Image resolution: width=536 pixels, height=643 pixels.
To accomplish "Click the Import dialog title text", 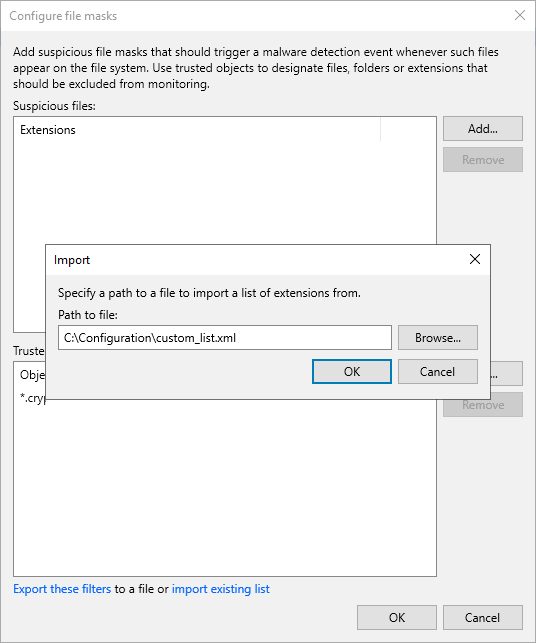I will pos(72,260).
